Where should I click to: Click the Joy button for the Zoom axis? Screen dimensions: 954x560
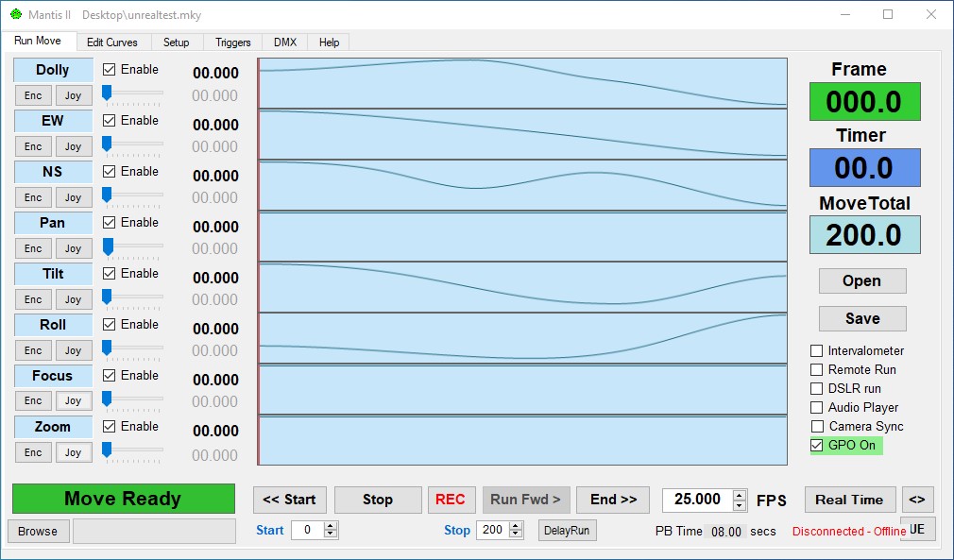tap(73, 452)
